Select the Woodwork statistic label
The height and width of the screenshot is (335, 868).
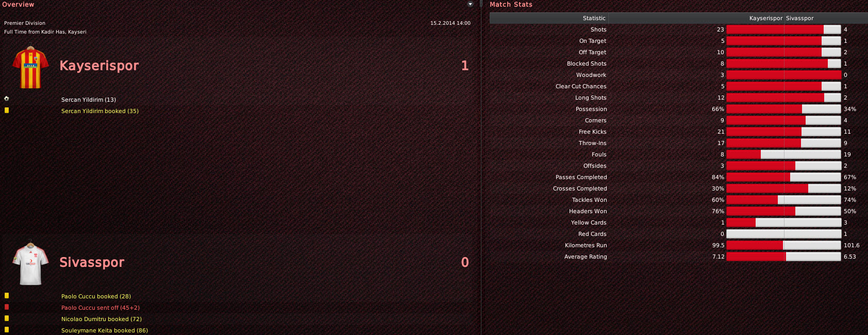coord(591,75)
